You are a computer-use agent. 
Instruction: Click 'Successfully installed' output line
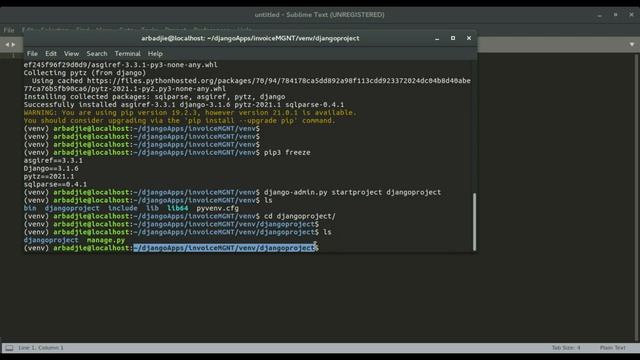(184, 104)
